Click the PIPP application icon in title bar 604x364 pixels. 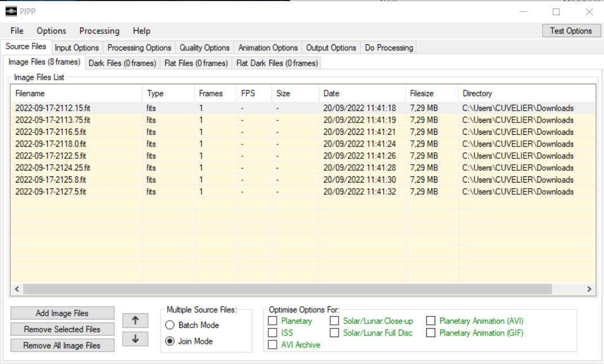click(x=11, y=12)
